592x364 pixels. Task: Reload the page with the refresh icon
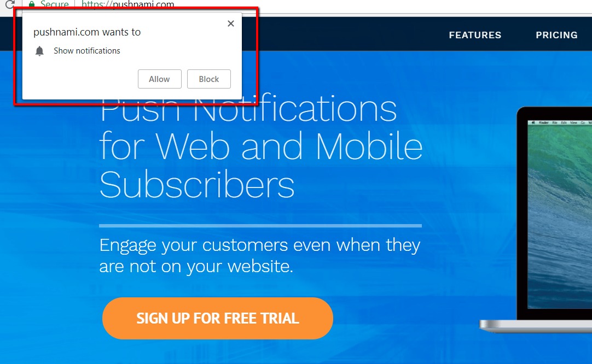click(x=10, y=4)
